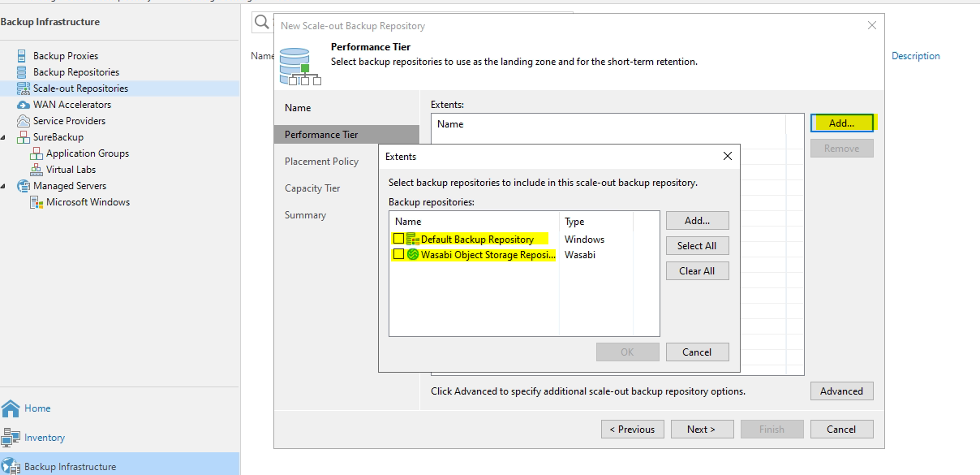Click Add in the Extents dialog
Screen dimensions: 980x475
coord(698,220)
